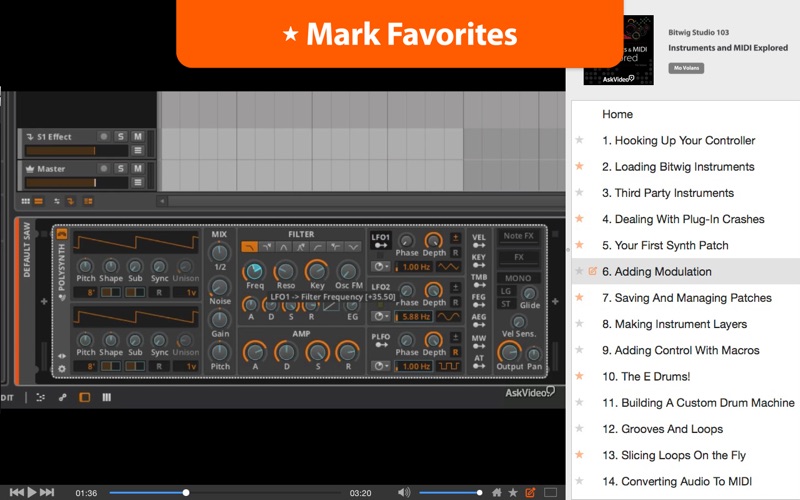Click the Filter Freq knob
The width and height of the screenshot is (800, 500).
click(254, 271)
